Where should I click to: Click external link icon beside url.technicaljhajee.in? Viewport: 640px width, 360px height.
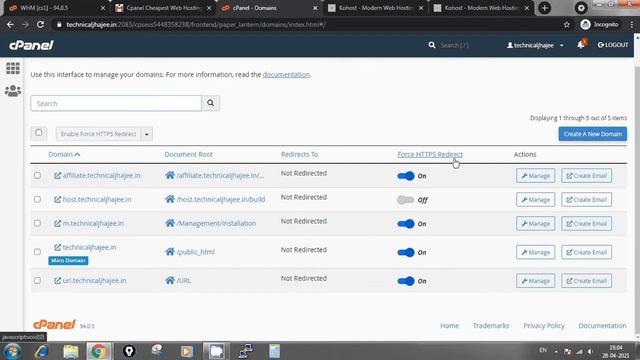58,280
